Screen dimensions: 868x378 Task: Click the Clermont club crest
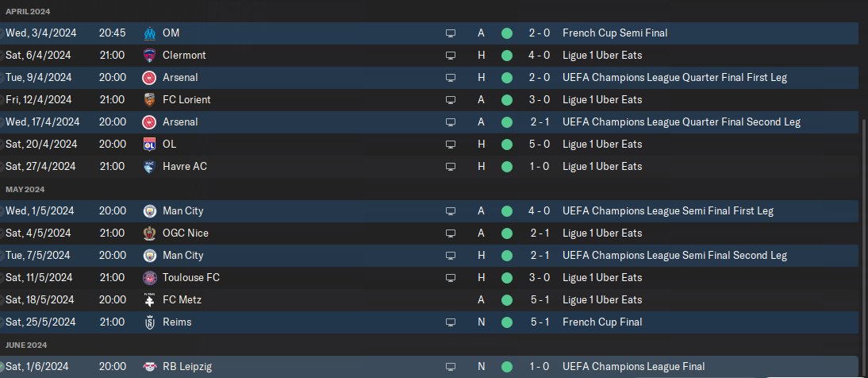[149, 56]
